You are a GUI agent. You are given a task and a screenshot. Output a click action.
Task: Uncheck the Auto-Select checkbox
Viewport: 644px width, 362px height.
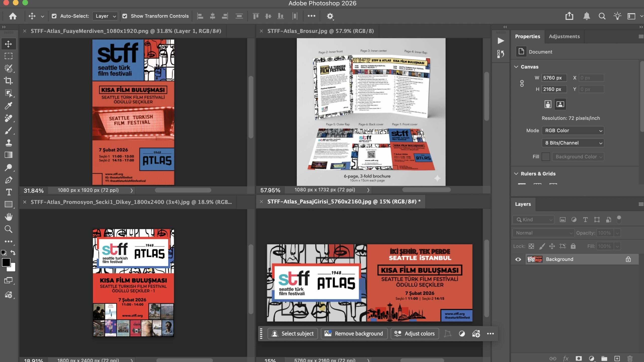pyautogui.click(x=54, y=16)
